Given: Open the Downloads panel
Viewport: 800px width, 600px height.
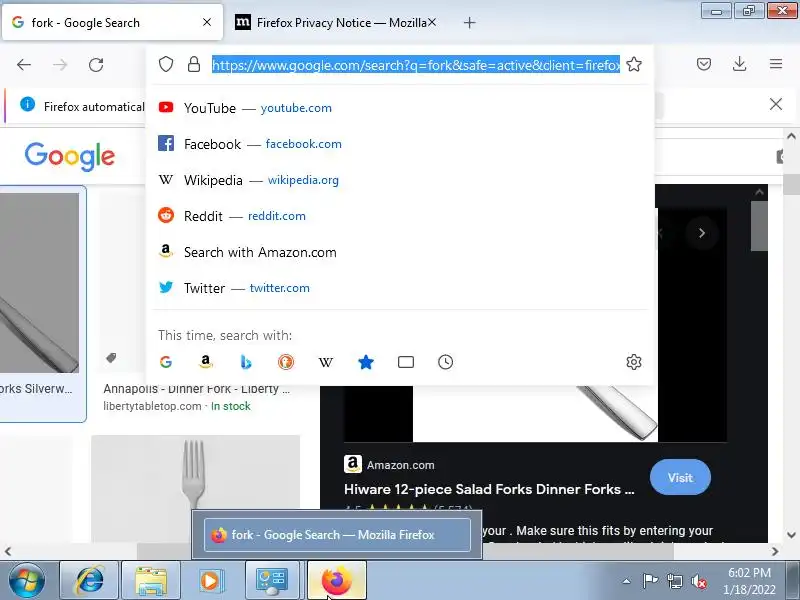Looking at the screenshot, I should click(739, 64).
